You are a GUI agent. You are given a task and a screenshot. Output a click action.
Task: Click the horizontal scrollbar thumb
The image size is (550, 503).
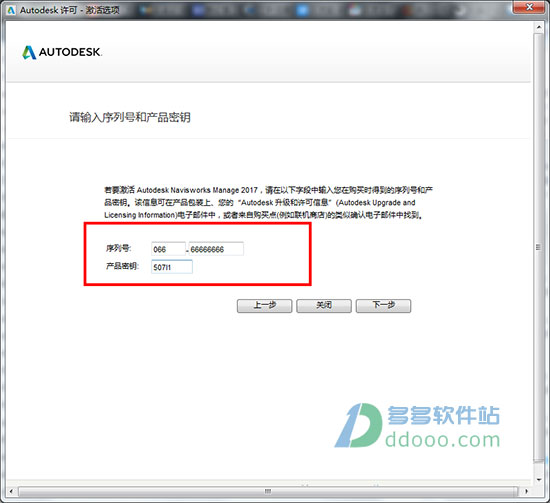click(x=268, y=491)
